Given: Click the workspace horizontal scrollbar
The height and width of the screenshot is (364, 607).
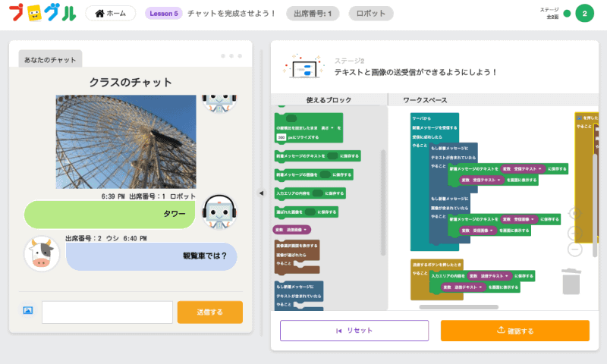Looking at the screenshot, I should click(459, 307).
